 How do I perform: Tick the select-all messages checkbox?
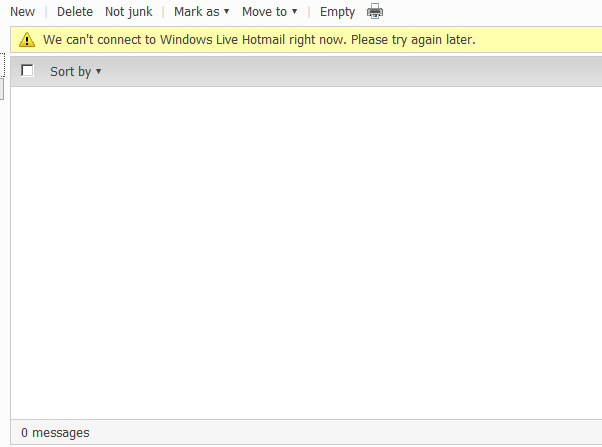click(27, 70)
